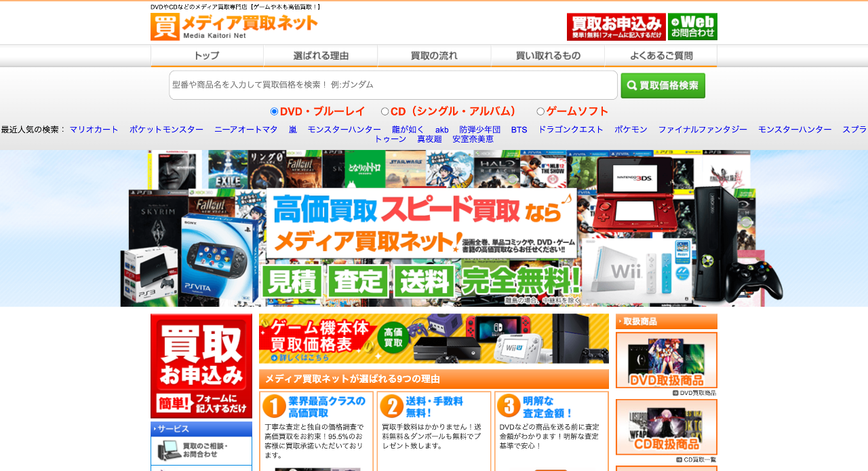Go to the トップ navigation tab
868x471 pixels.
pyautogui.click(x=207, y=56)
